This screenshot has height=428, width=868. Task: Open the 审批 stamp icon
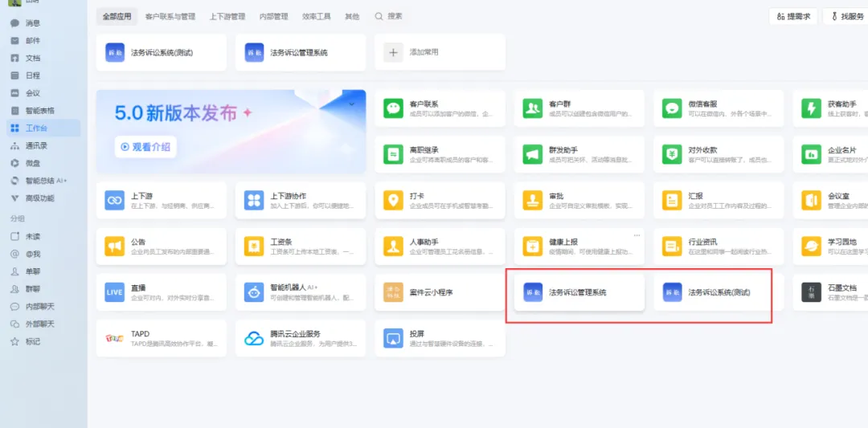pyautogui.click(x=533, y=200)
